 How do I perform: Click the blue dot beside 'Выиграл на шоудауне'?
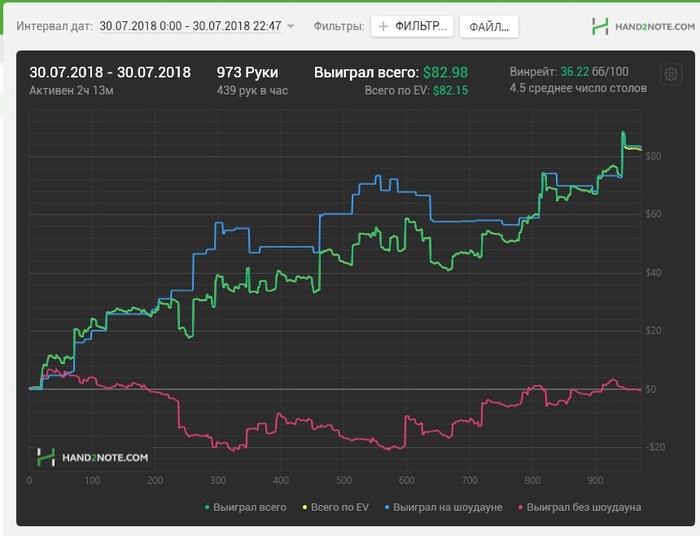coord(387,507)
